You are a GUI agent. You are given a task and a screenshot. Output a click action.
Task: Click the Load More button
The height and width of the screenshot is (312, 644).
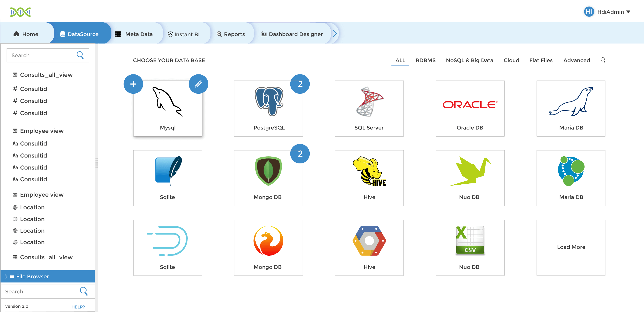click(571, 248)
